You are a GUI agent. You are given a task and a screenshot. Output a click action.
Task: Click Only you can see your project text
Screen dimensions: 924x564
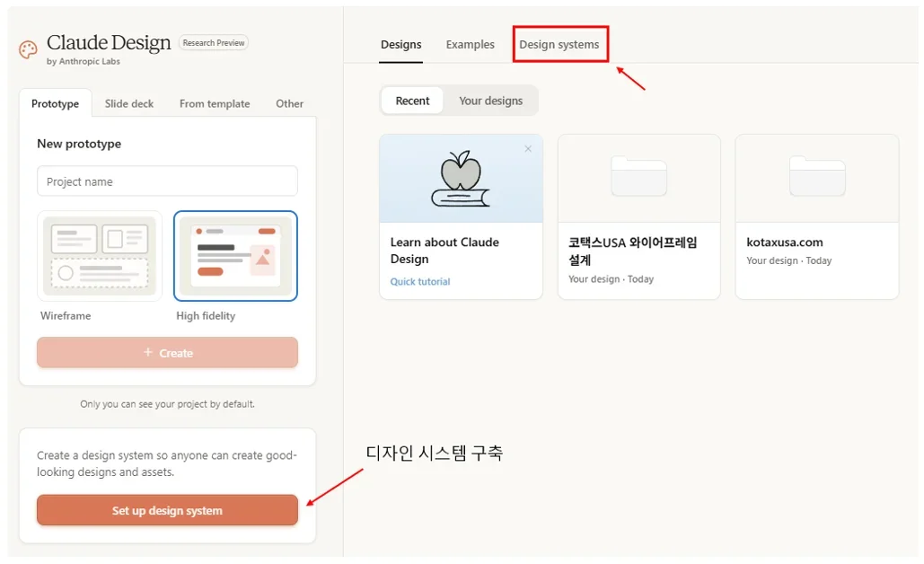pyautogui.click(x=167, y=404)
